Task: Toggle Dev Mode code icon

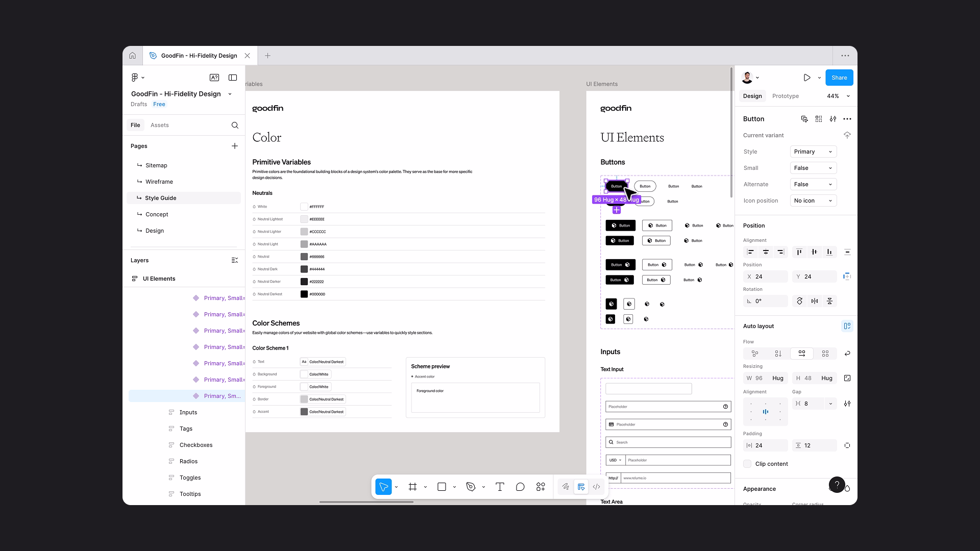Action: click(596, 487)
